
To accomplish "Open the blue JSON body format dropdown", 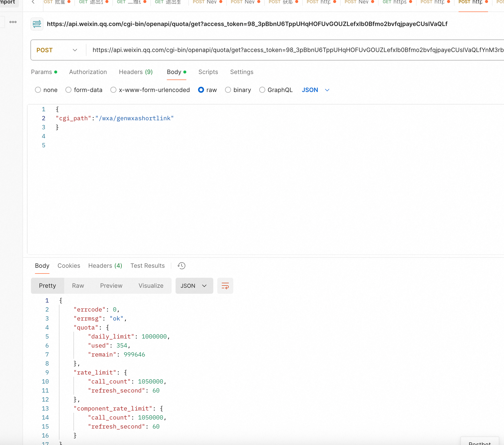I will (315, 90).
